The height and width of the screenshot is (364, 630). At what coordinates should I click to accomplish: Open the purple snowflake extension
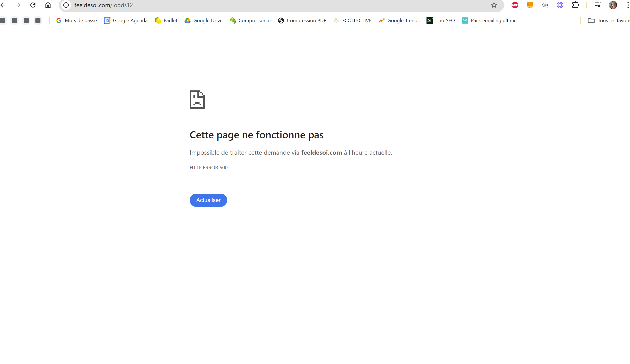560,5
